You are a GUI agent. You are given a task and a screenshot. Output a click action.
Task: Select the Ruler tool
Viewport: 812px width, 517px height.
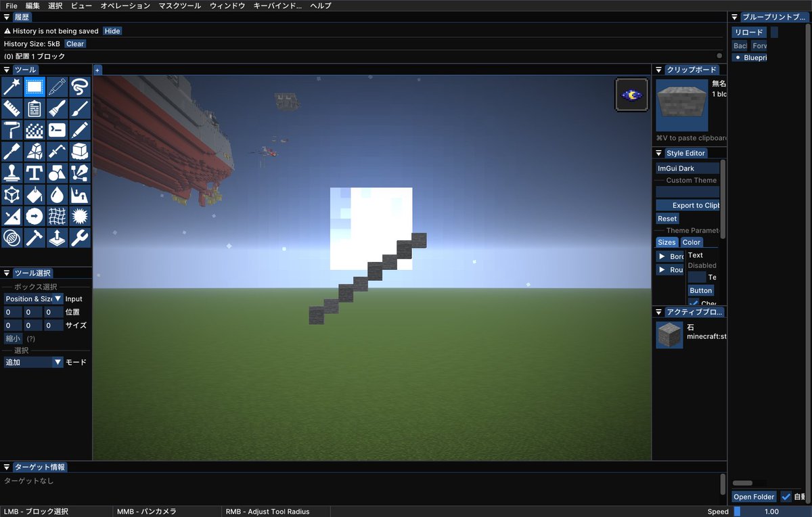pos(12,108)
